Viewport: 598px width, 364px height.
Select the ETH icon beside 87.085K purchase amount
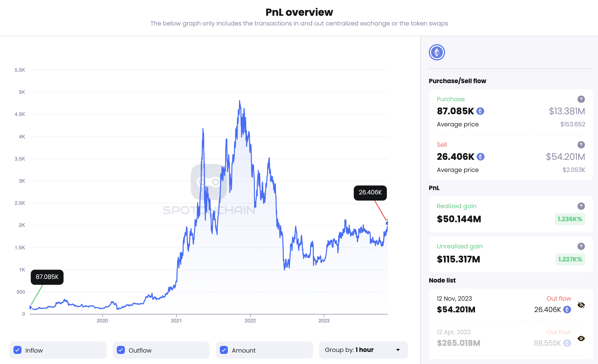click(480, 111)
